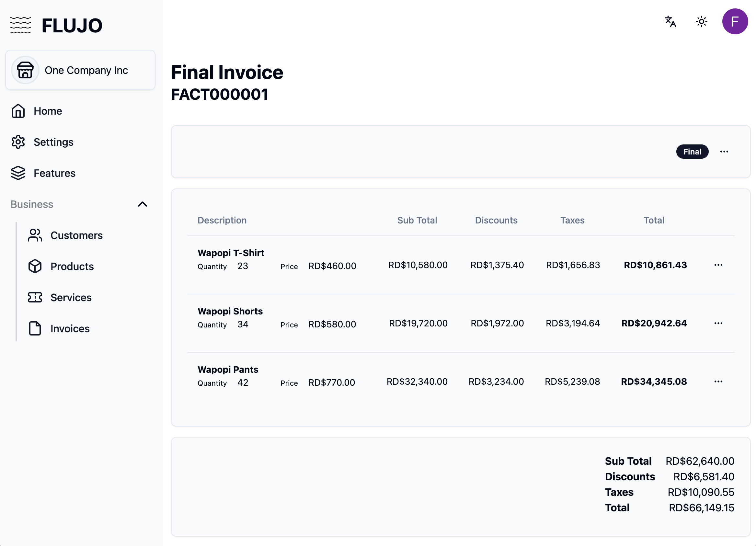Go to Customers in sidebar

tap(76, 235)
